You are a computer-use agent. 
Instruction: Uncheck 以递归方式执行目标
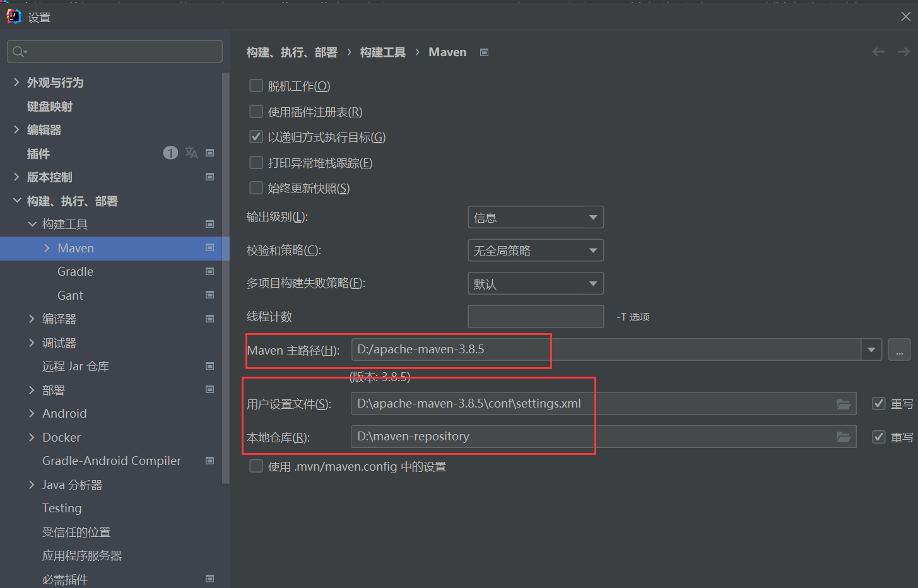[256, 137]
